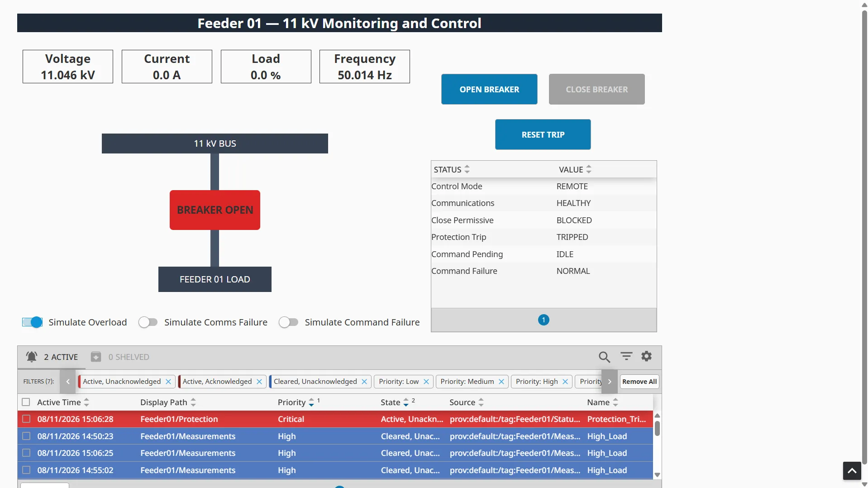The image size is (868, 488).
Task: Enable Simulate Comms Failure switch
Action: point(148,322)
